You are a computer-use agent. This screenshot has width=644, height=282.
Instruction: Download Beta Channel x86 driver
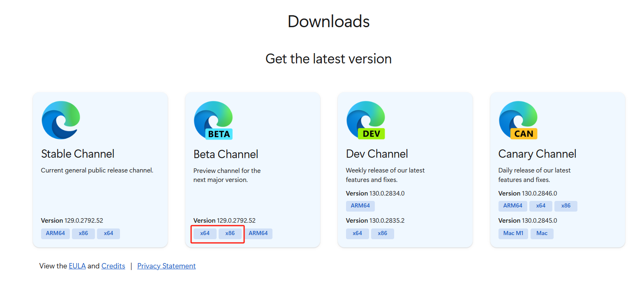pyautogui.click(x=230, y=233)
